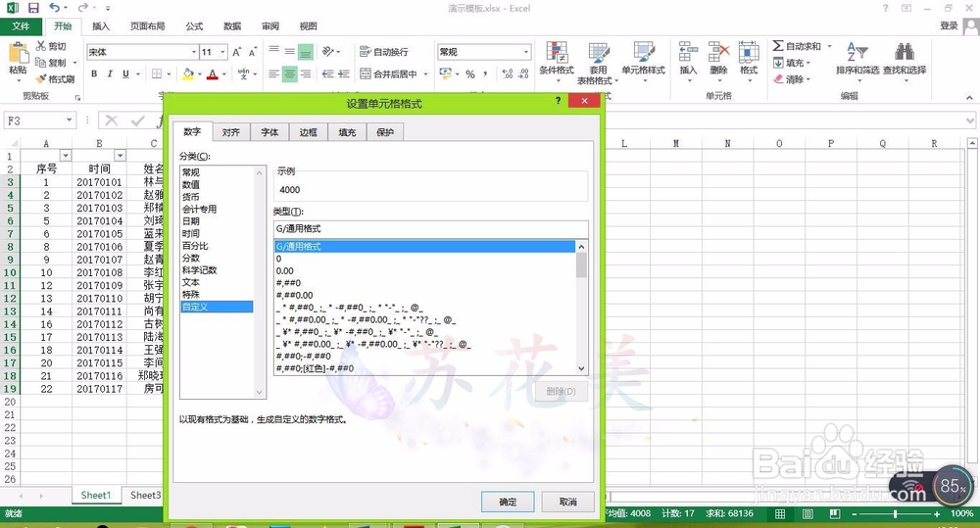Click the comma style icon
This screenshot has width=980, height=528.
486,73
